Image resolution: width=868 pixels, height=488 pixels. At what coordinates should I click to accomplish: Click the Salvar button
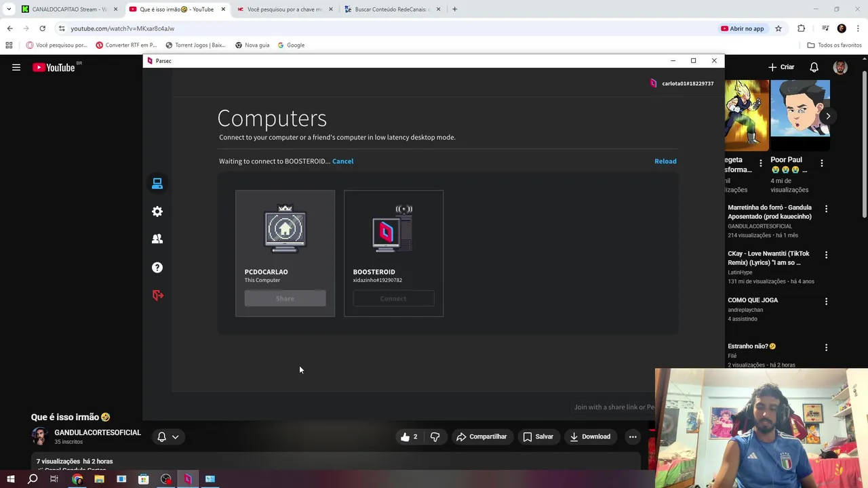538,437
